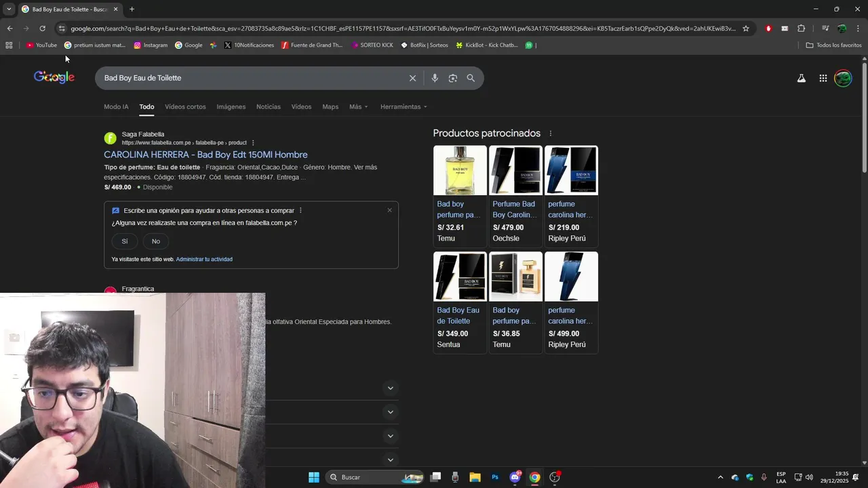868x488 pixels.
Task: Open the Temu S/ 32.61 perfume thumbnail
Action: (460, 171)
